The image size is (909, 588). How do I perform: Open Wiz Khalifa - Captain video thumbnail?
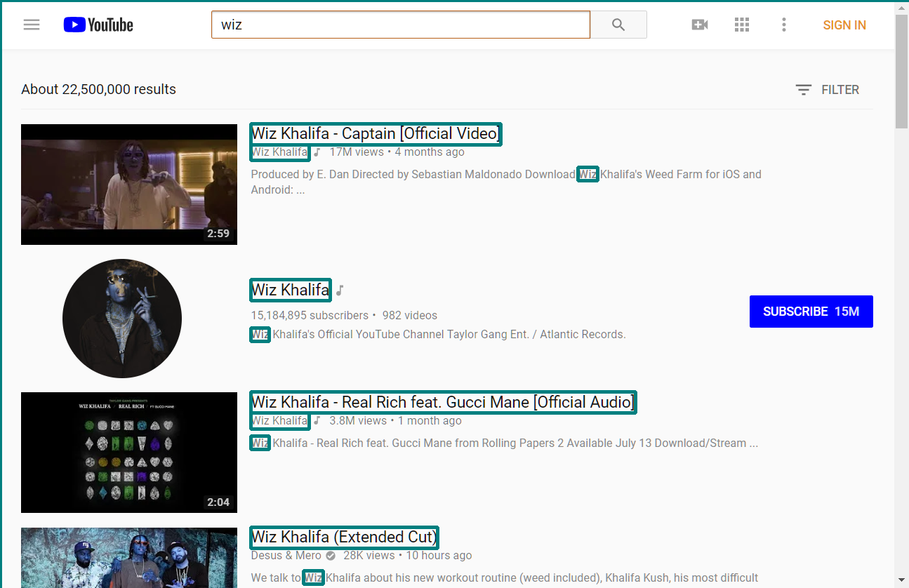pyautogui.click(x=129, y=185)
